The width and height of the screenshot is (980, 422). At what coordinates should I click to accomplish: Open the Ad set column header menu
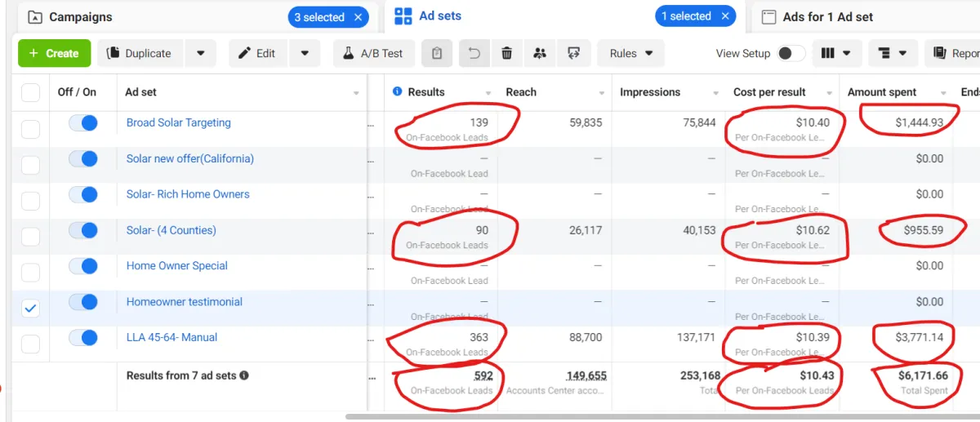356,93
